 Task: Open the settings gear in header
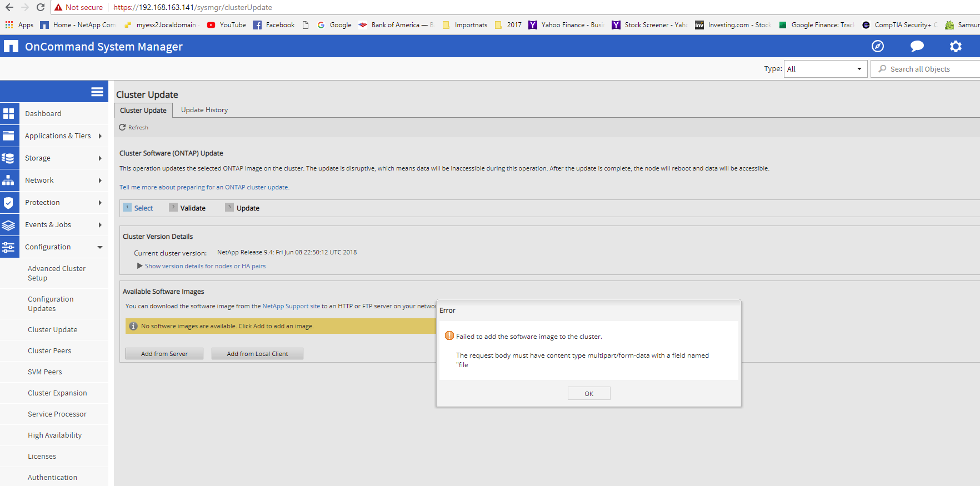click(956, 47)
